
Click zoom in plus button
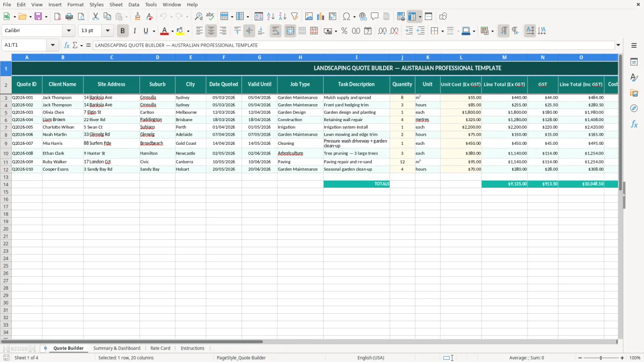coord(623,358)
